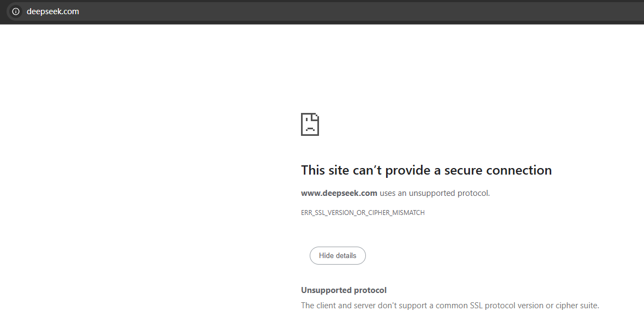Screen dimensions: 644x317
Task: Click the "Unsupported protocol" subheading
Action: pos(344,290)
